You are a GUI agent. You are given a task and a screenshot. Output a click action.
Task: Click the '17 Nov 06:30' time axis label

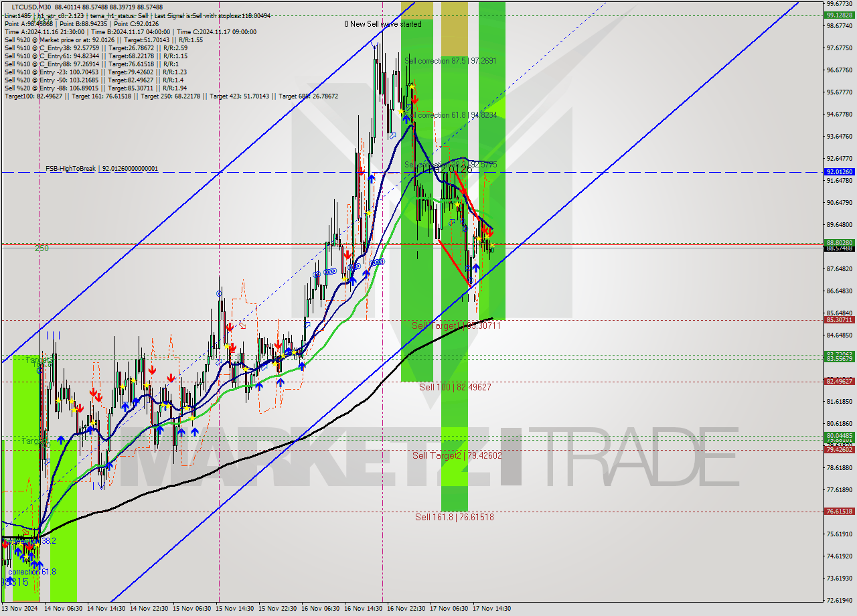pyautogui.click(x=449, y=609)
